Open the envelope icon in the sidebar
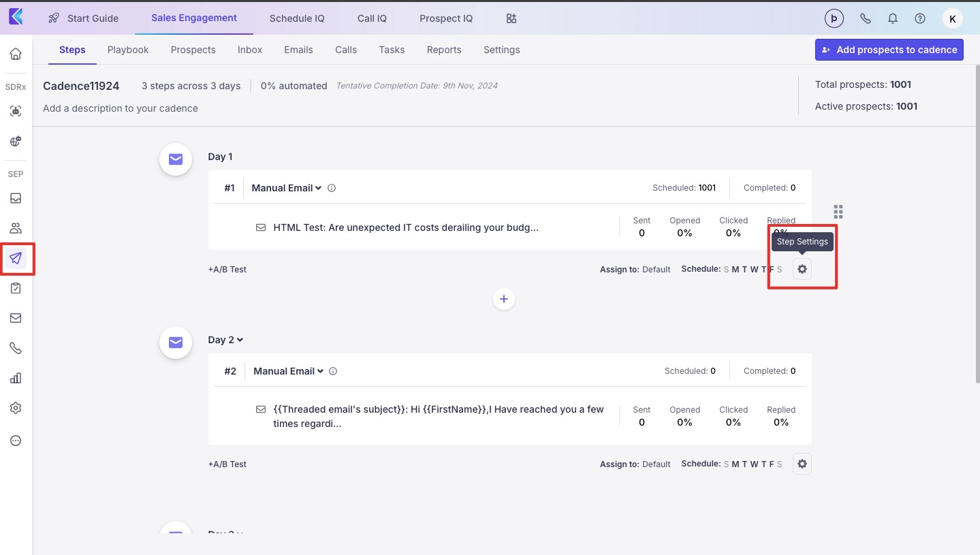 pyautogui.click(x=16, y=318)
